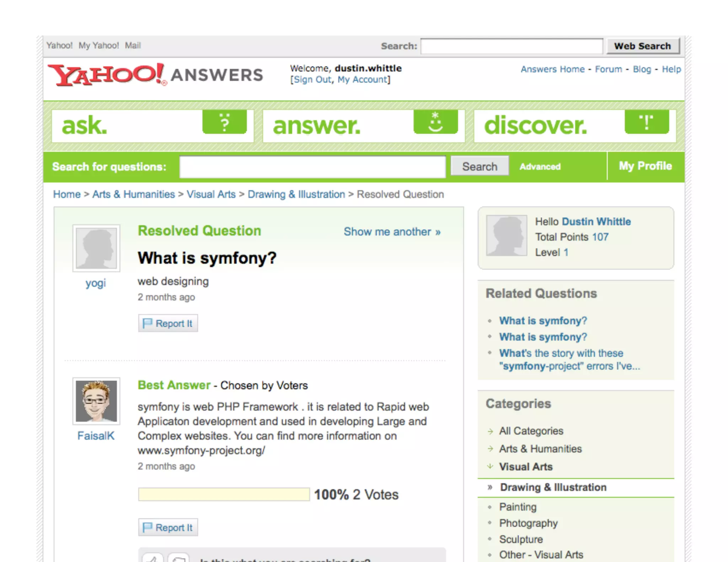Open second related What is symfony? question
This screenshot has width=728, height=562.
(x=543, y=337)
